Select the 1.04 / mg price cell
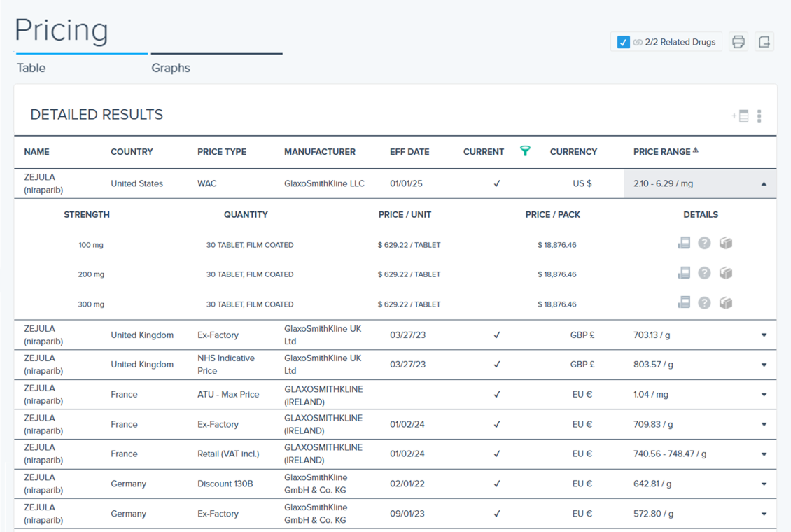The width and height of the screenshot is (791, 532). coord(651,394)
